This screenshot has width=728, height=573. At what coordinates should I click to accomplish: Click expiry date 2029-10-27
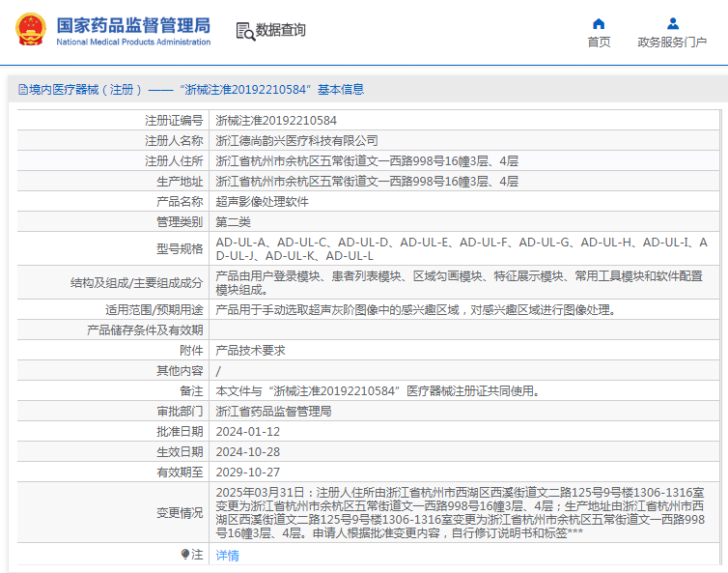(248, 473)
